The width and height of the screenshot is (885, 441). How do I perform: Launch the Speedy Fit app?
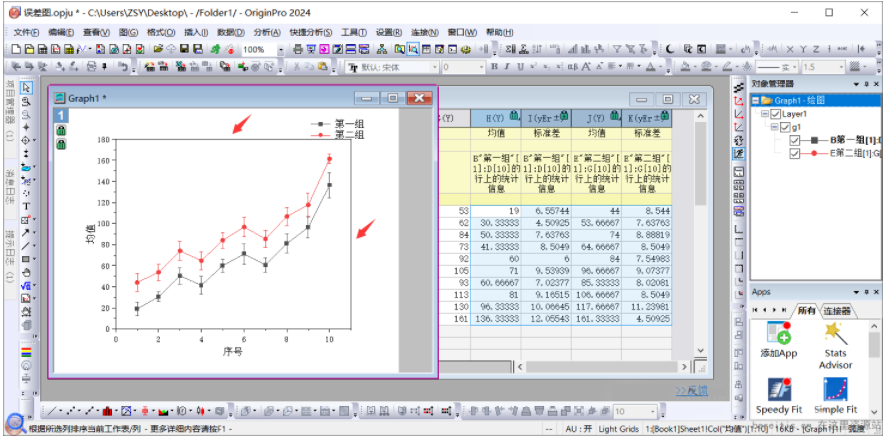pos(779,396)
